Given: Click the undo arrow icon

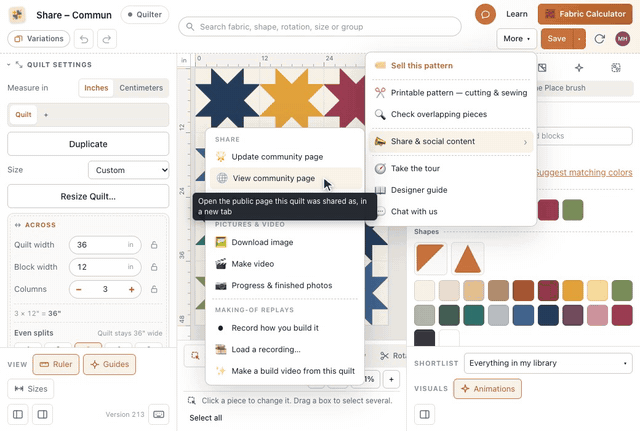Looking at the screenshot, I should point(84,39).
